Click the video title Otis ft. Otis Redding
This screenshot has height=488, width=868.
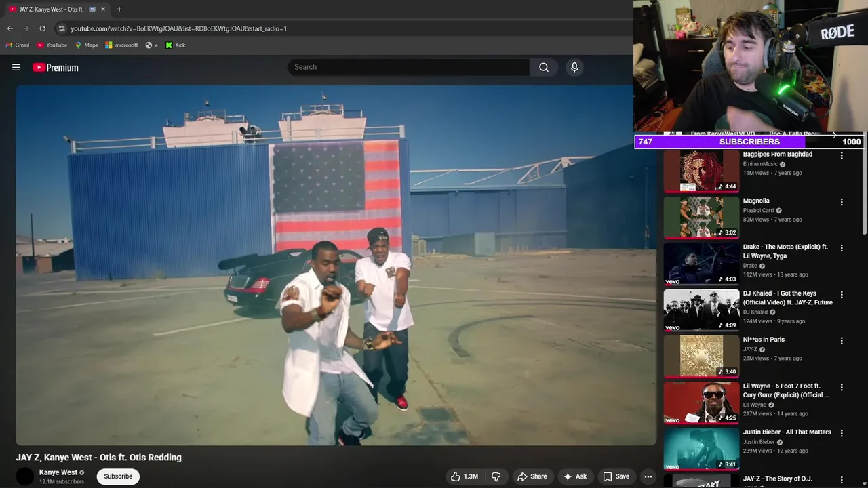coord(99,457)
